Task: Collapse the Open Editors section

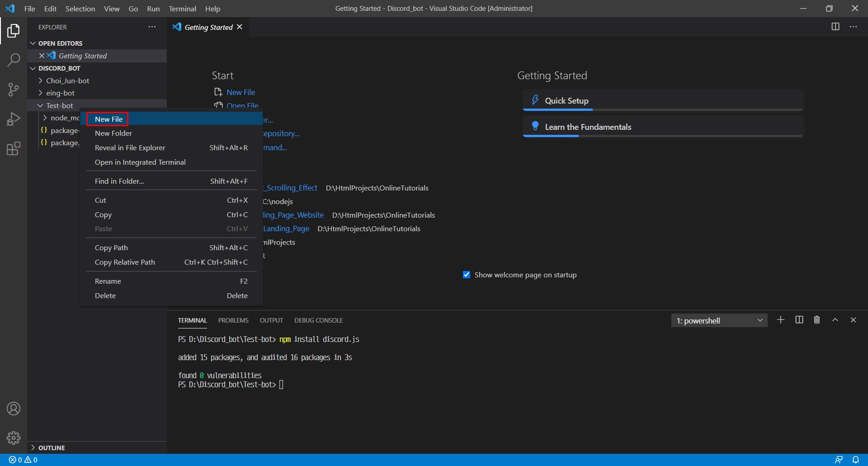Action: tap(33, 43)
